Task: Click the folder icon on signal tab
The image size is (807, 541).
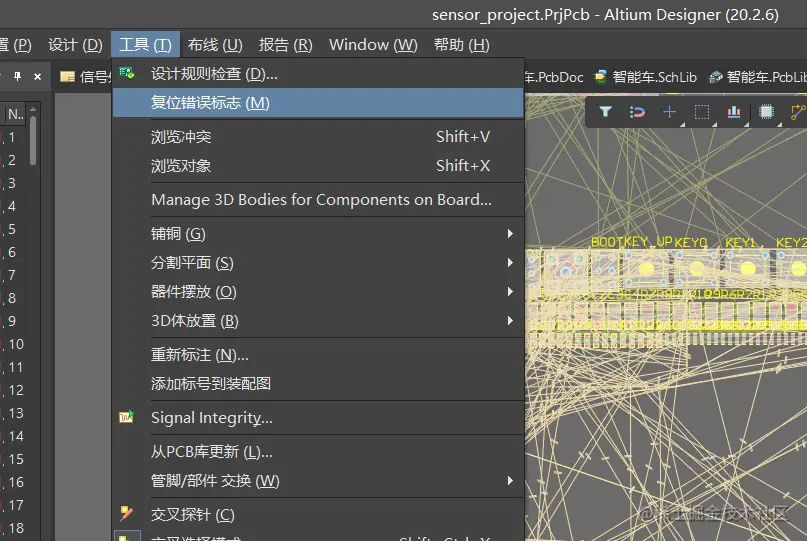Action: [67, 77]
